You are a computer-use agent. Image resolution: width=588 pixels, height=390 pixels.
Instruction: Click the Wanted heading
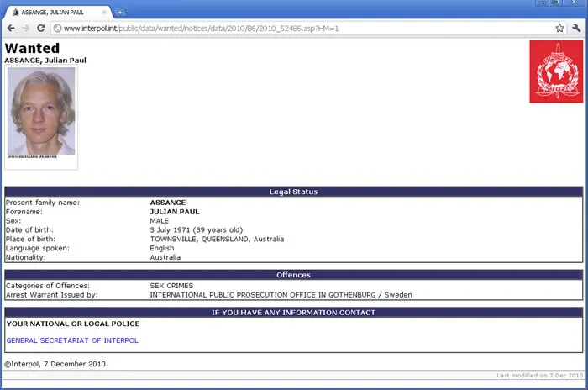tap(32, 48)
